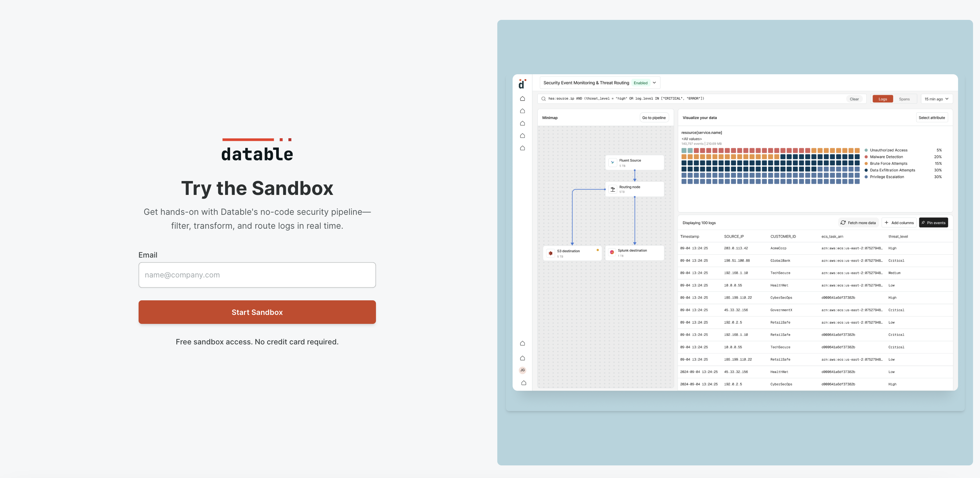The height and width of the screenshot is (478, 980).
Task: Select the Fluent Source node icon
Action: [x=613, y=162]
